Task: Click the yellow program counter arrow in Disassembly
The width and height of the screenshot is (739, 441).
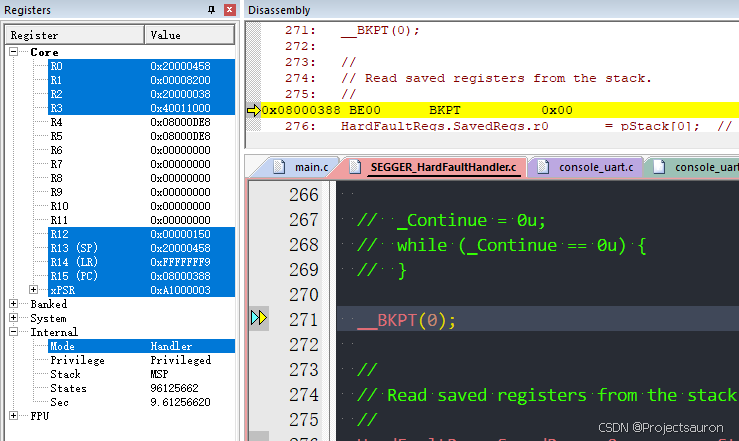Action: pyautogui.click(x=253, y=110)
